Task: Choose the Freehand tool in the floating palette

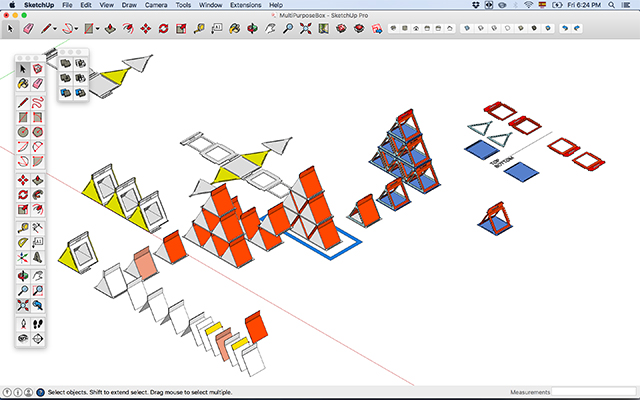Action: click(x=38, y=102)
